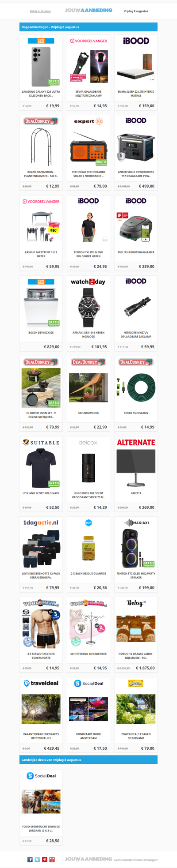The height and width of the screenshot is (868, 177).
Task: Open the Kinzo tuinslang product image
Action: 136,387
